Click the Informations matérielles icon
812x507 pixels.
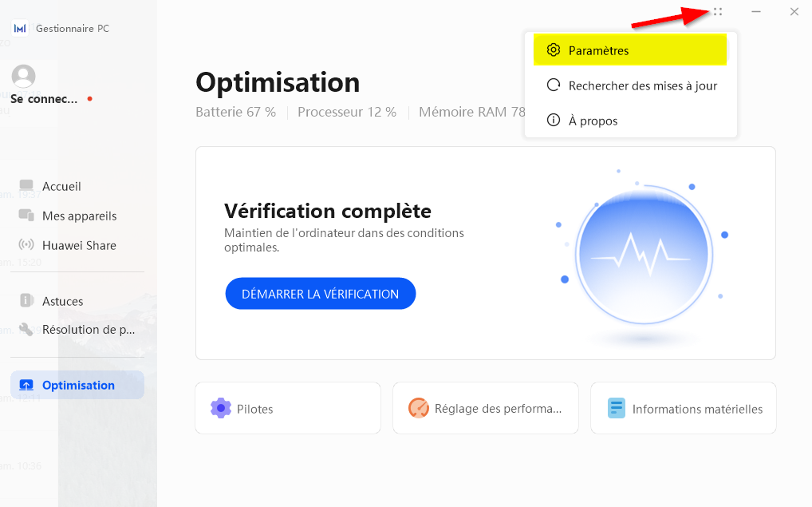click(617, 408)
